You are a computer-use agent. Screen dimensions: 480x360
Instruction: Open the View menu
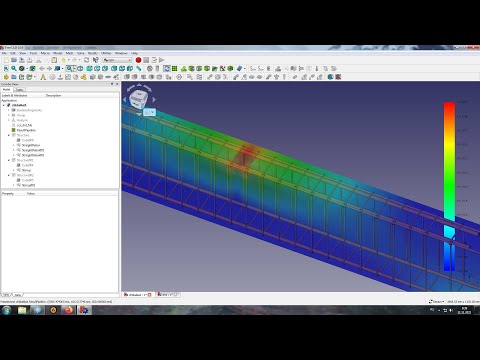coord(22,53)
